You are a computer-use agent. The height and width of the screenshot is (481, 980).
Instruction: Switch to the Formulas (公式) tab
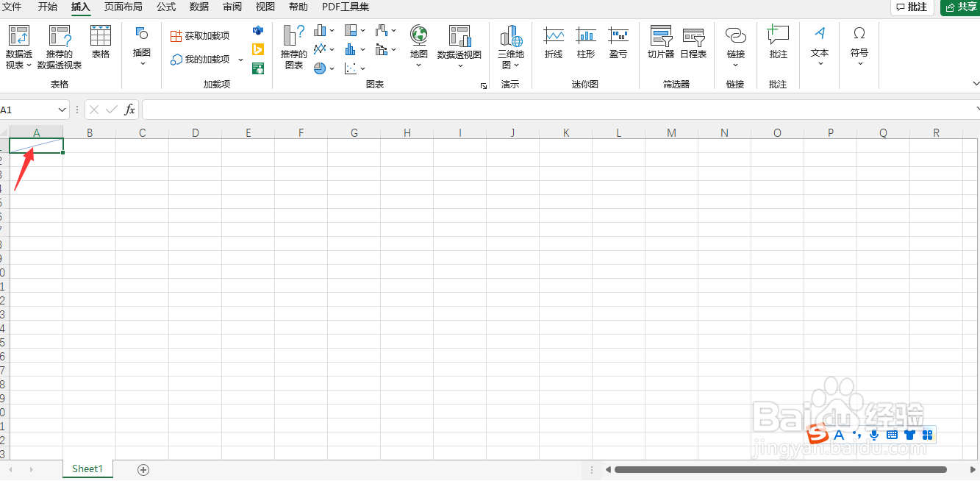(166, 7)
